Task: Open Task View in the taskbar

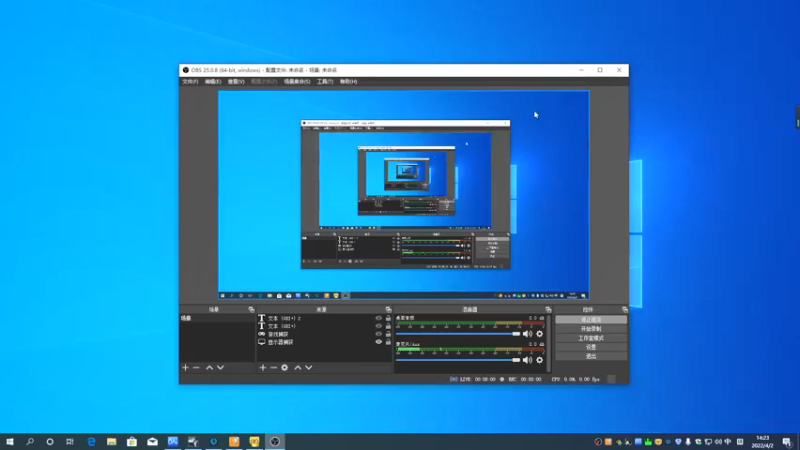Action: point(70,441)
